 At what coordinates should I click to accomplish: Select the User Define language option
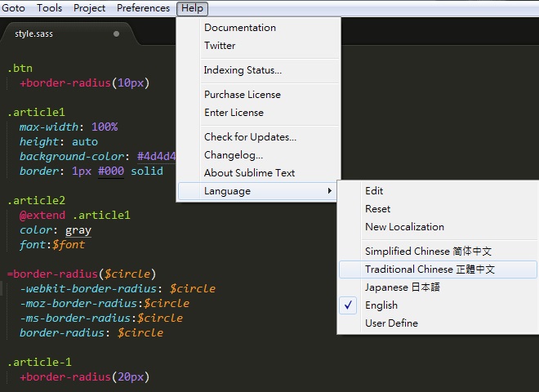[x=437, y=323]
